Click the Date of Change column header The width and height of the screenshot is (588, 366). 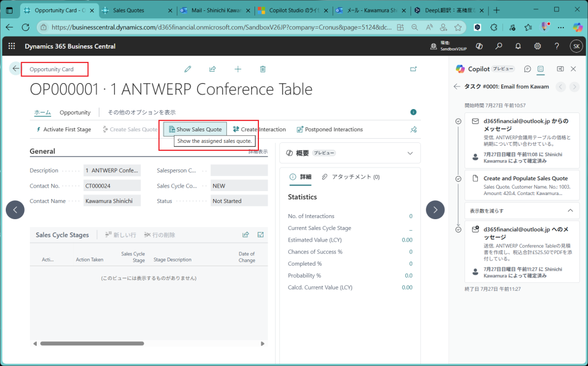(x=246, y=257)
